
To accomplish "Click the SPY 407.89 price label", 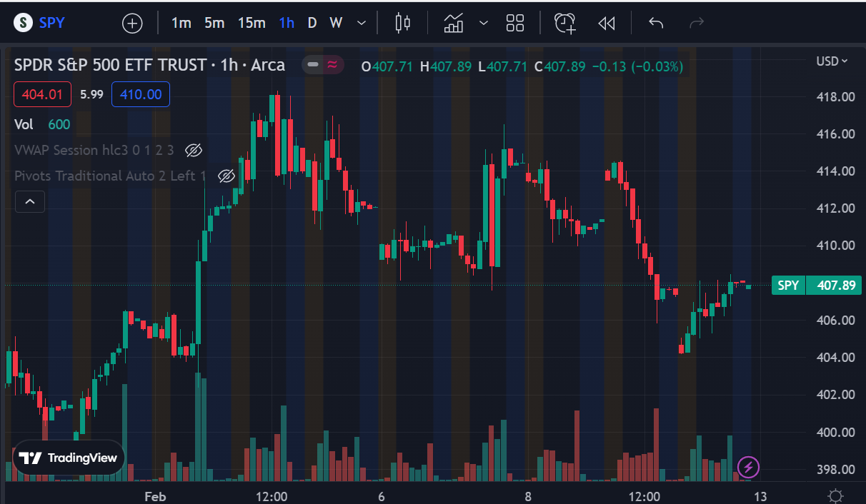I will tap(817, 286).
